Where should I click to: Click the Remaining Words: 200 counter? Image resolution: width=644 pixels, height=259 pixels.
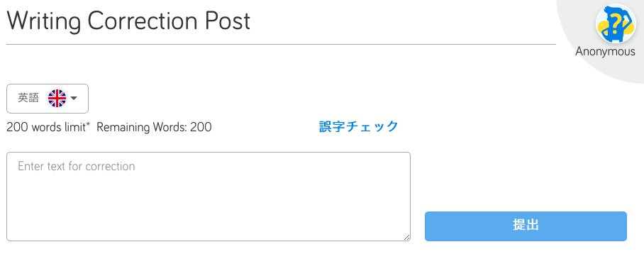click(154, 127)
